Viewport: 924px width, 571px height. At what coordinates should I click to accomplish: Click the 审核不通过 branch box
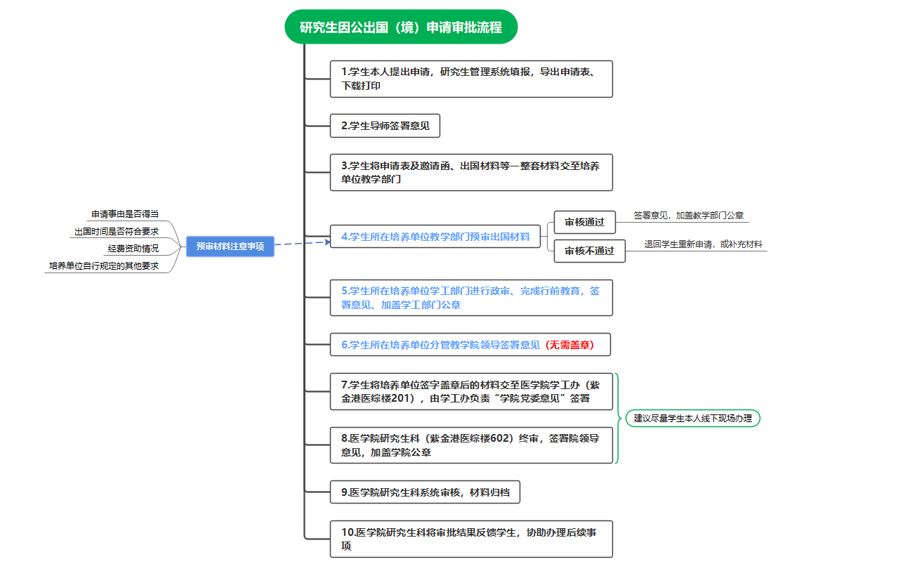click(589, 251)
